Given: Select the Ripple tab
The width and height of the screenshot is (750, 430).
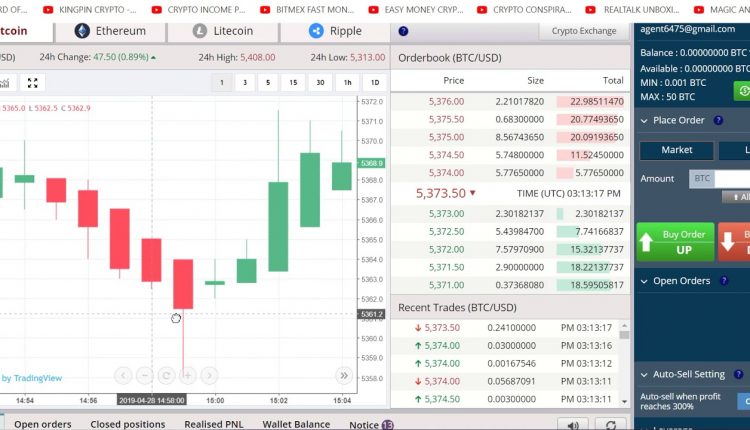Looking at the screenshot, I should [x=335, y=31].
